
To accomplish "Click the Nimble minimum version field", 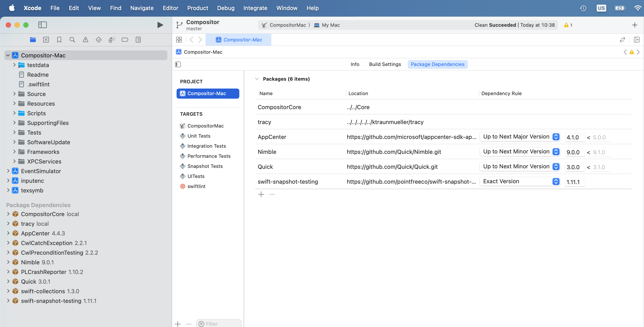I will pos(574,152).
